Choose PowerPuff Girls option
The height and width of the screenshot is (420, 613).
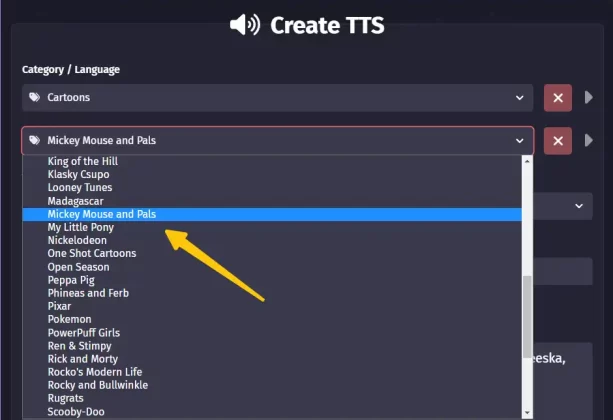click(x=272, y=333)
